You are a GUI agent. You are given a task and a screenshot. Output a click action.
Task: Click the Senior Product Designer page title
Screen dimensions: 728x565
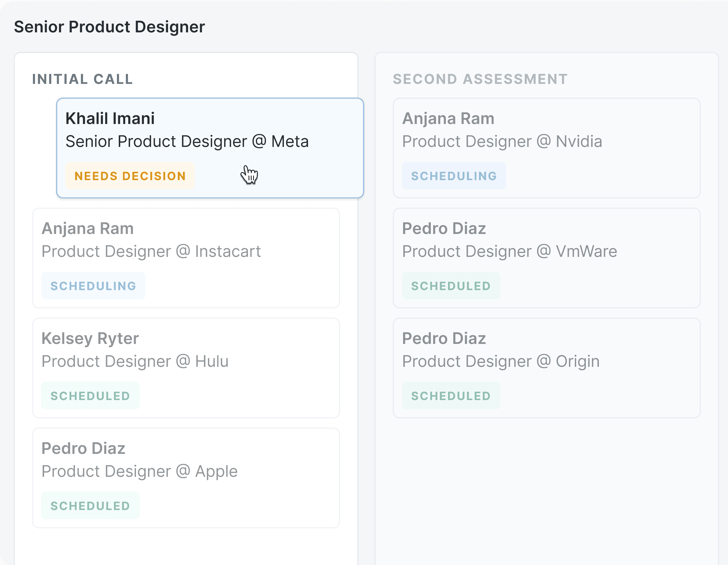(x=109, y=27)
